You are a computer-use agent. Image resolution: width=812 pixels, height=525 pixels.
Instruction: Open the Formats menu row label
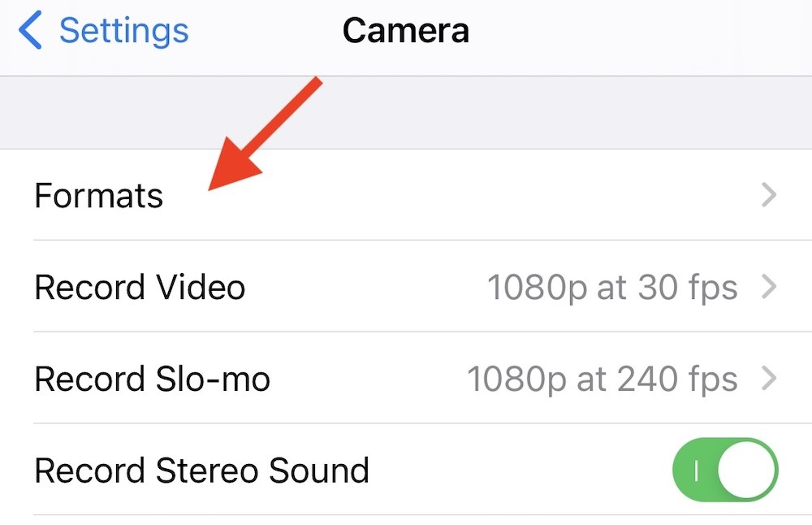98,196
